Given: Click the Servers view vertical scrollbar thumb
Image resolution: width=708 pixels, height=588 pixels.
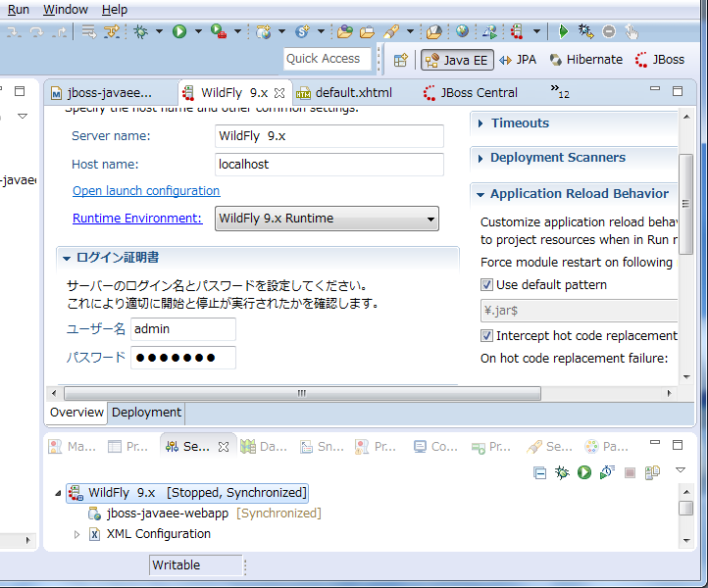Looking at the screenshot, I should (686, 508).
